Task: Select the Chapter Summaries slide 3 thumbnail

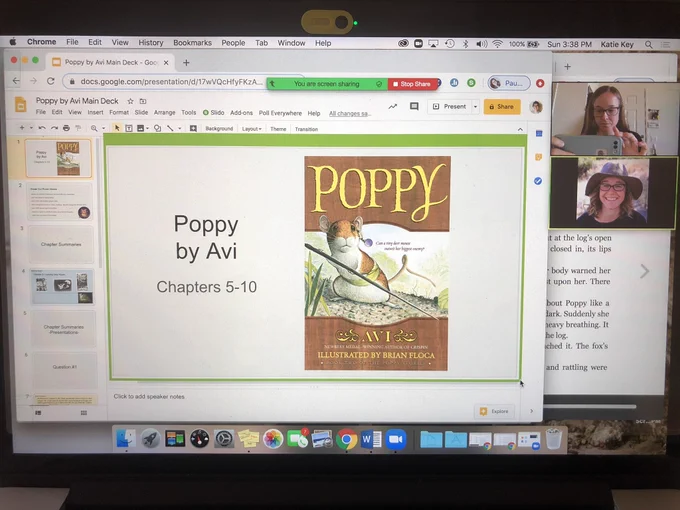Action: click(61, 244)
